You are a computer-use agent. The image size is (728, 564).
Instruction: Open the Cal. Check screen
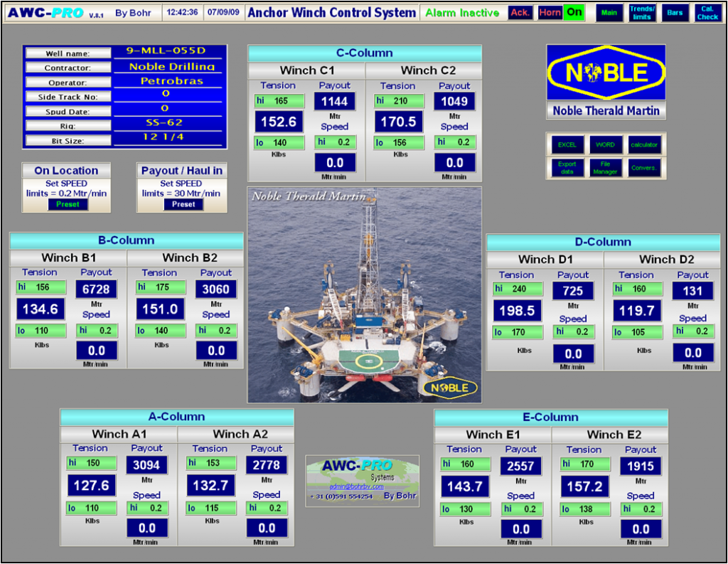(x=707, y=11)
